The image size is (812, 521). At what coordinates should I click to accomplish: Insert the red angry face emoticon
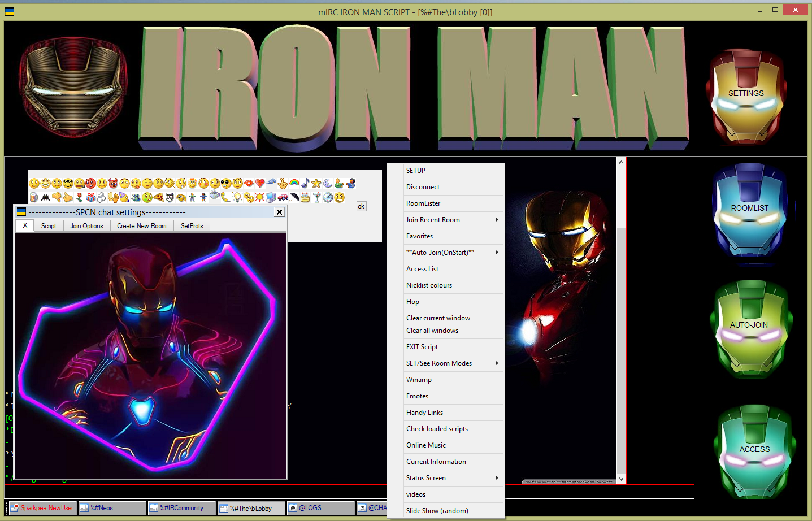(91, 183)
